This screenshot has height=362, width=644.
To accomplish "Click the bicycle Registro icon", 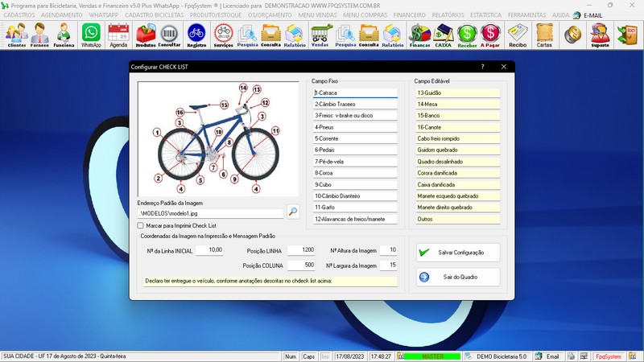I will click(x=196, y=34).
